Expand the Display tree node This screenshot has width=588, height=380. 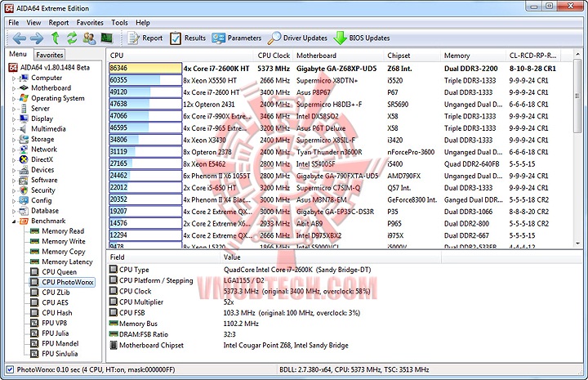point(14,119)
